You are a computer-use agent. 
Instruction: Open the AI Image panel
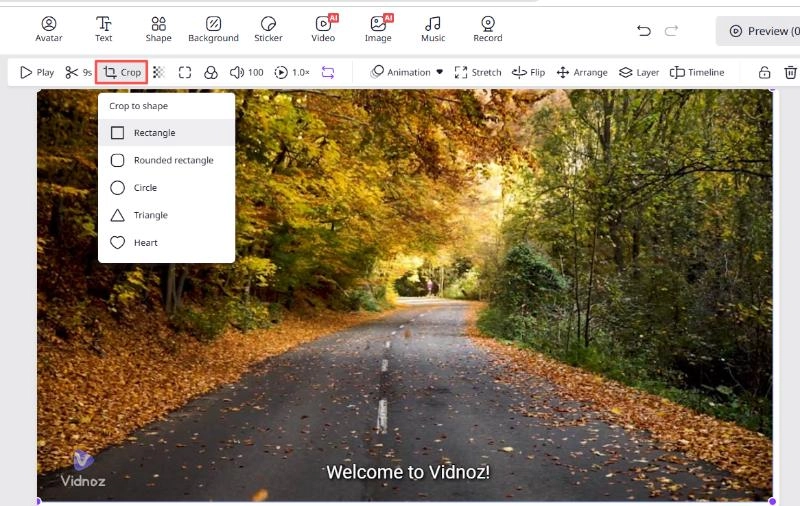(x=379, y=29)
